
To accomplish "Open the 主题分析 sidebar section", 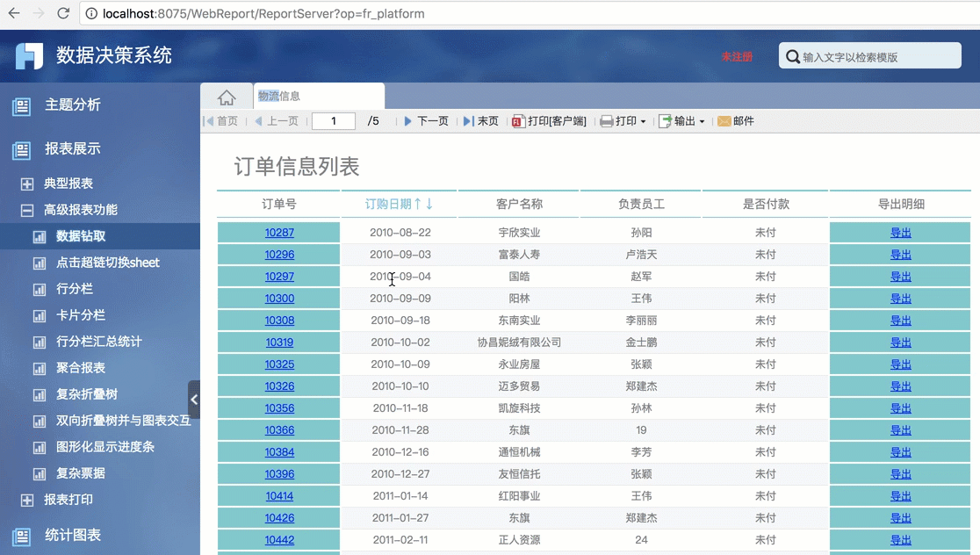I will point(72,105).
